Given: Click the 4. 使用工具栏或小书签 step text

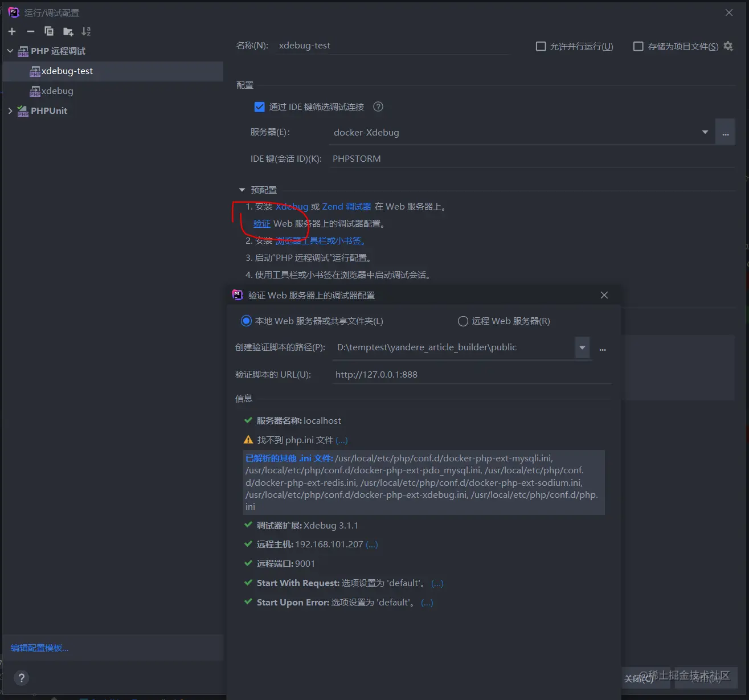Looking at the screenshot, I should tap(338, 275).
